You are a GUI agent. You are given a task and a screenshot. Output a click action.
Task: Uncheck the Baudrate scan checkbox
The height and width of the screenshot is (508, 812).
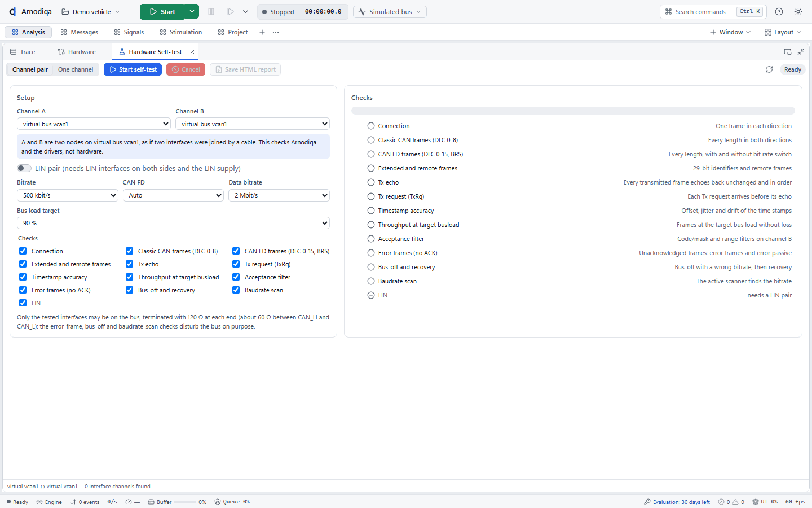pos(236,290)
